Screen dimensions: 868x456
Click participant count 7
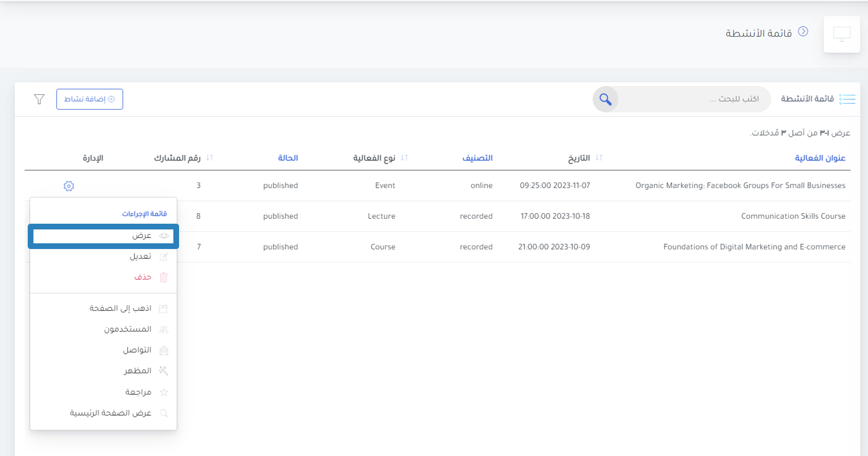pyautogui.click(x=199, y=247)
